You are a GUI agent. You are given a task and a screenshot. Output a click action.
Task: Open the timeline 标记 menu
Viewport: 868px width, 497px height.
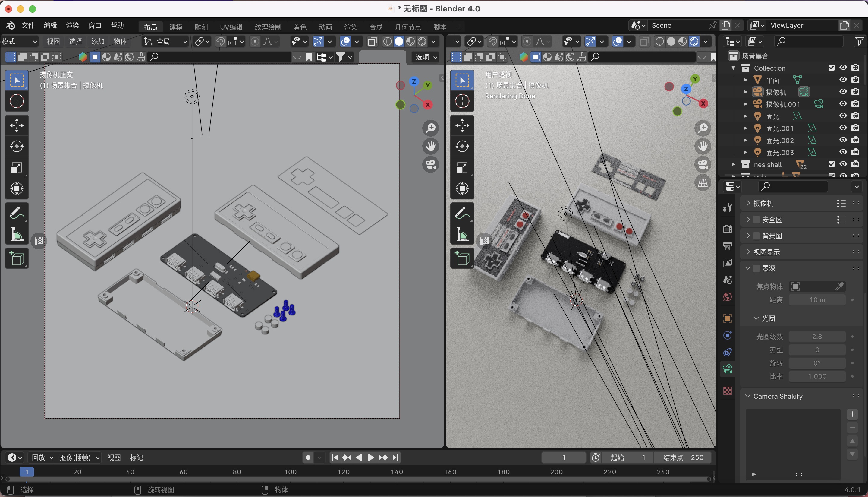[x=137, y=458]
